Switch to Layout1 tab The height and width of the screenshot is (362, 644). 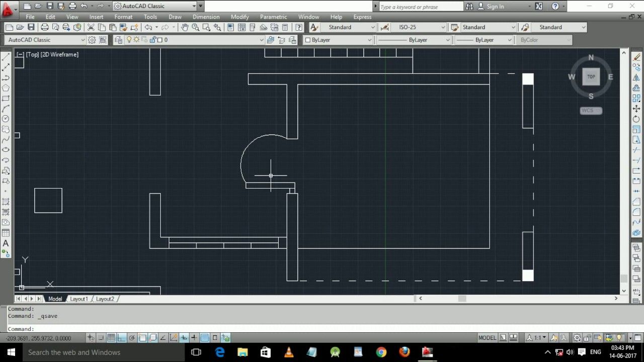coord(78,299)
